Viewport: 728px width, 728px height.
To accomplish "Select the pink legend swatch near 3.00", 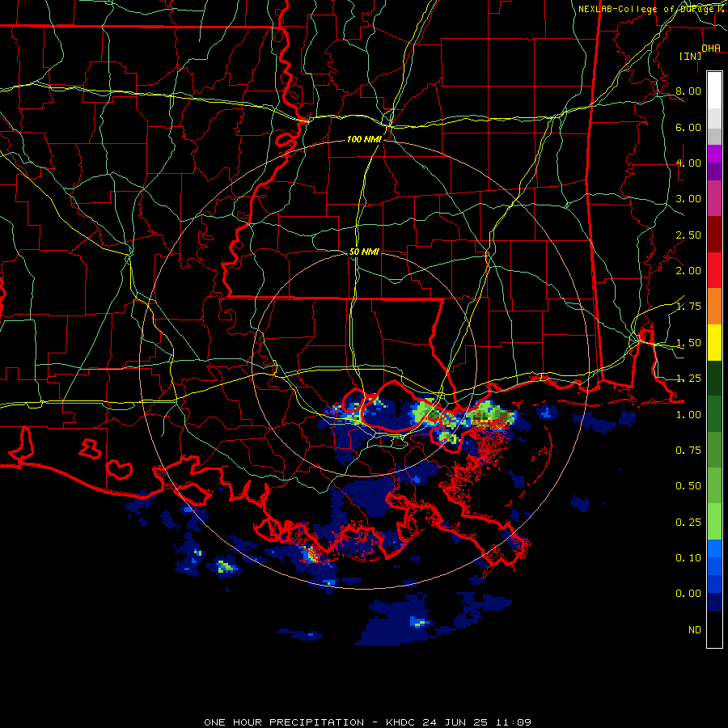I will pyautogui.click(x=714, y=198).
